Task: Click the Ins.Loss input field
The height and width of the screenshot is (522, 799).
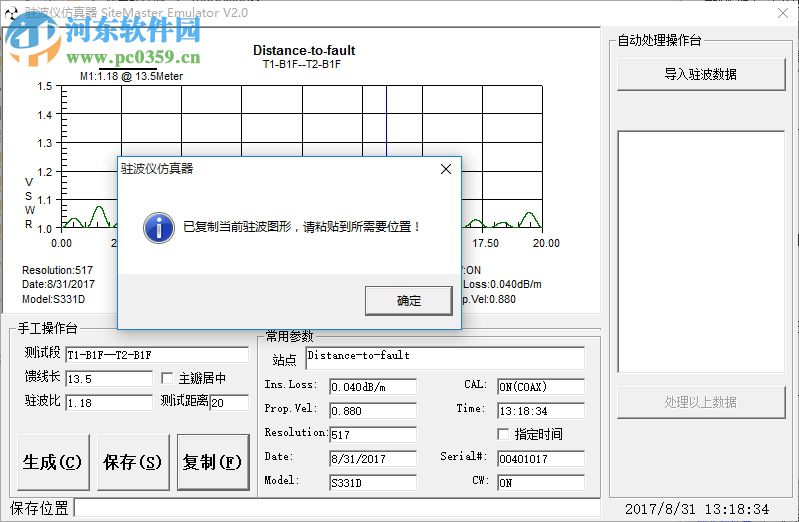Action: coord(372,387)
